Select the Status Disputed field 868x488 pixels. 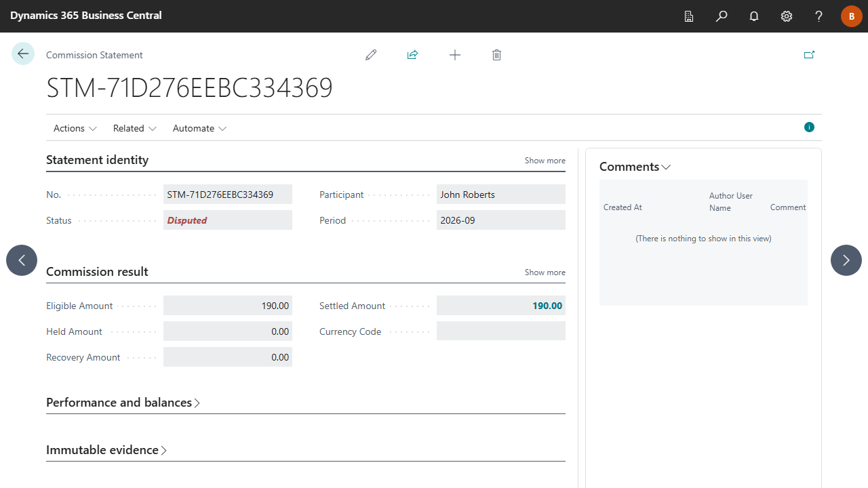tap(228, 220)
